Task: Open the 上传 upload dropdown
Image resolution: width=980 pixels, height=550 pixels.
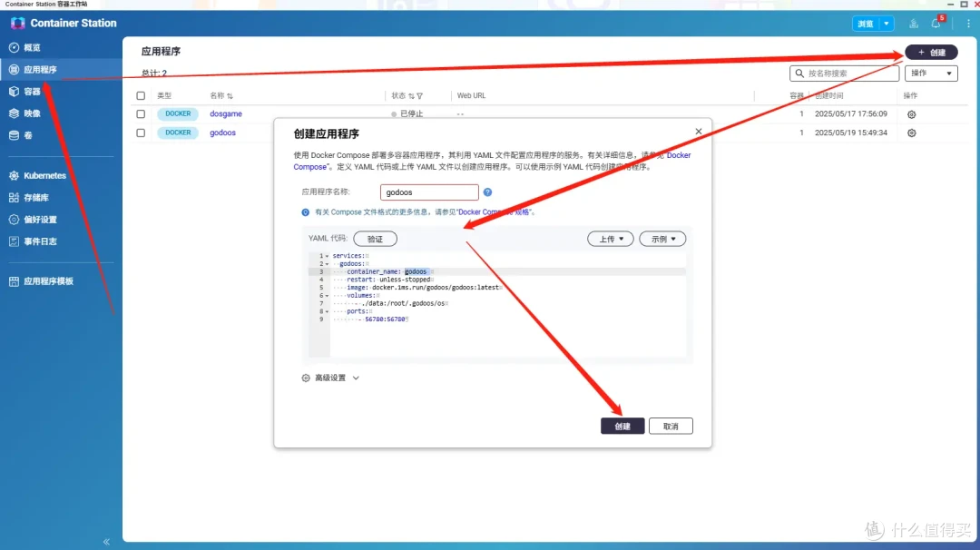Action: [611, 239]
